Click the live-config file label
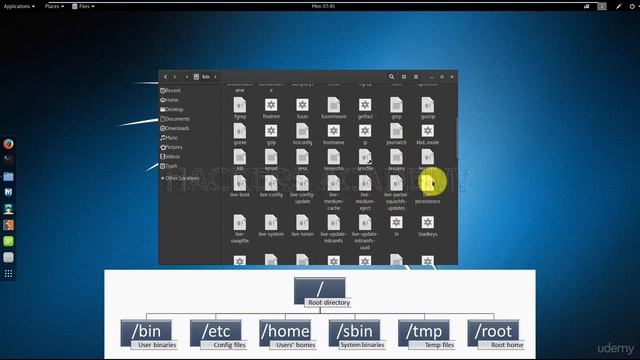Image resolution: width=640 pixels, height=360 pixels. coord(271,195)
